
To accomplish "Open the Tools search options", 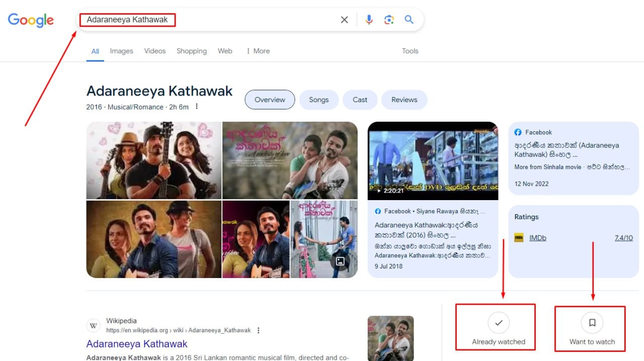I will (x=410, y=51).
